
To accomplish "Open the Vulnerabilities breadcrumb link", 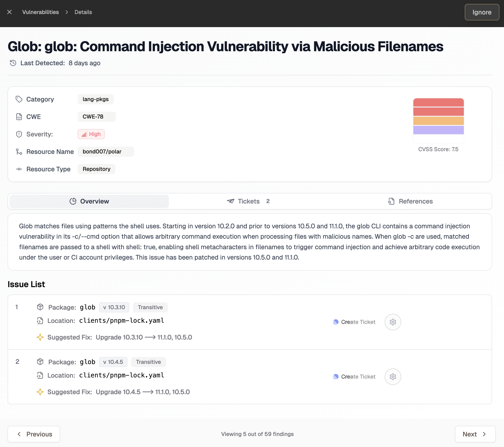I will [40, 12].
